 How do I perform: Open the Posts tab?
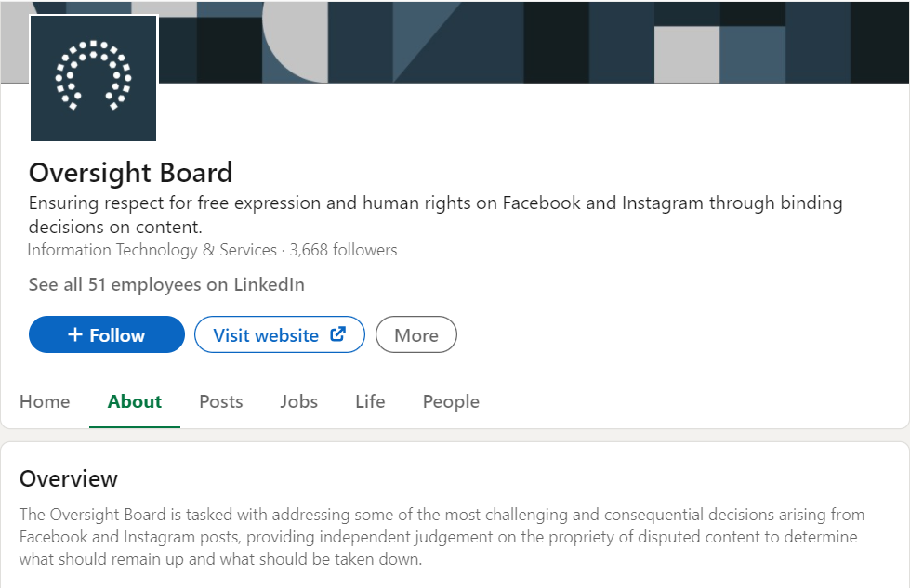(220, 401)
